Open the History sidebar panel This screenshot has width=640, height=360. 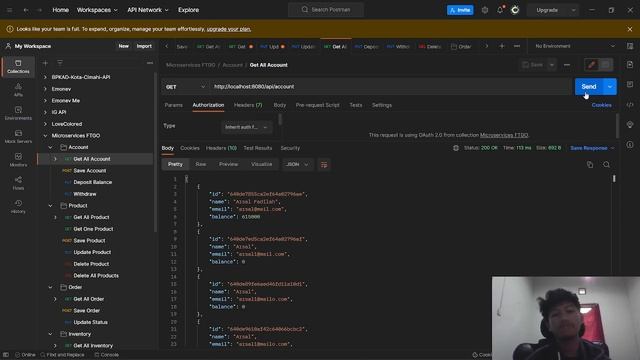(18, 207)
